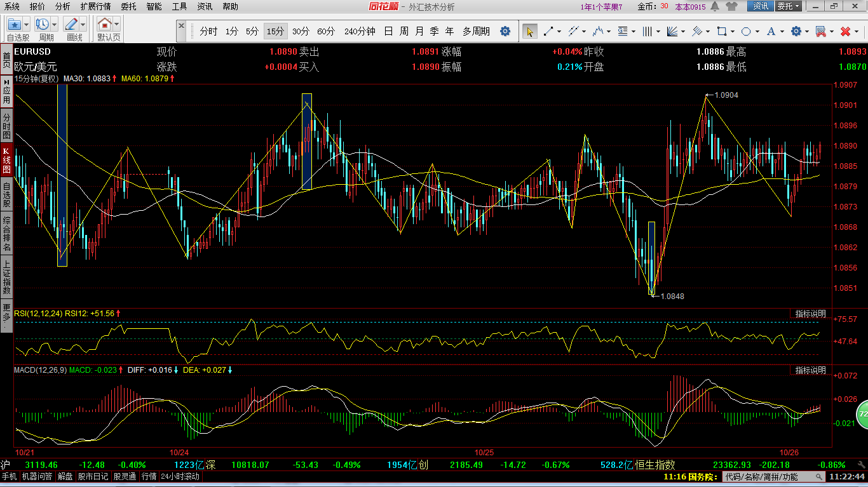Select the line segment drawing tool
868x487 pixels.
[548, 31]
